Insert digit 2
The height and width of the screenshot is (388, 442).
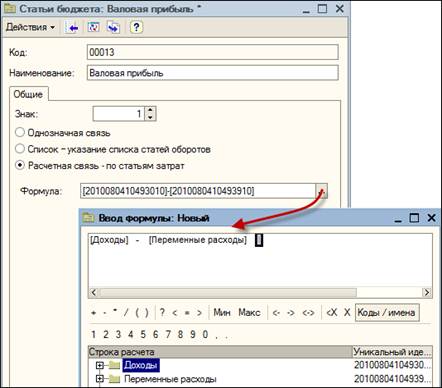click(x=106, y=334)
